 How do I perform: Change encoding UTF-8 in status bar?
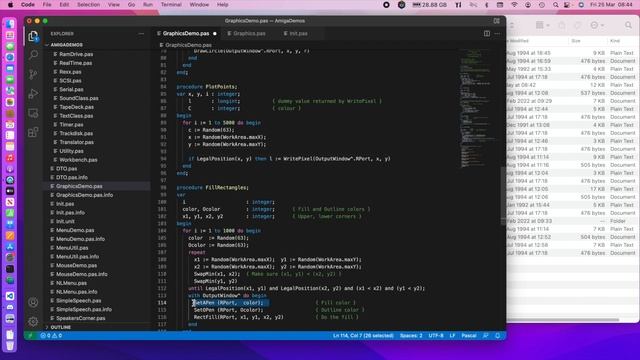[436, 336]
